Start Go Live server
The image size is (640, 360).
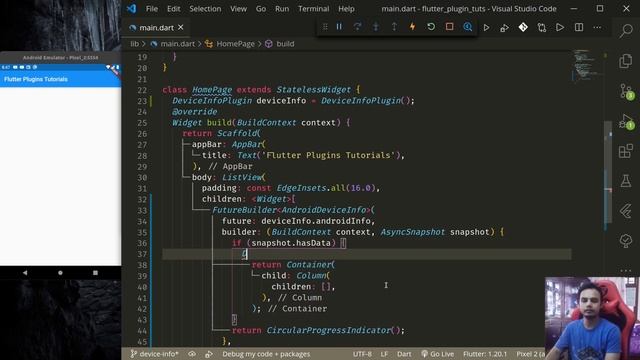[438, 354]
